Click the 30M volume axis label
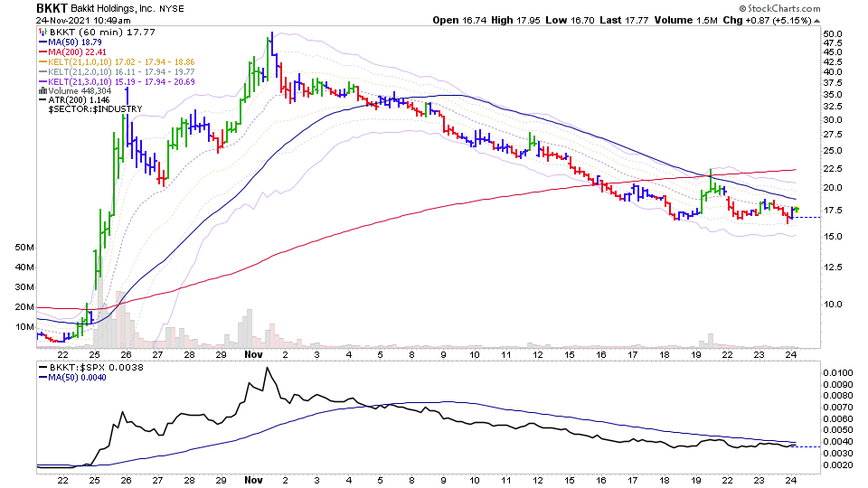The height and width of the screenshot is (488, 868). click(x=24, y=287)
